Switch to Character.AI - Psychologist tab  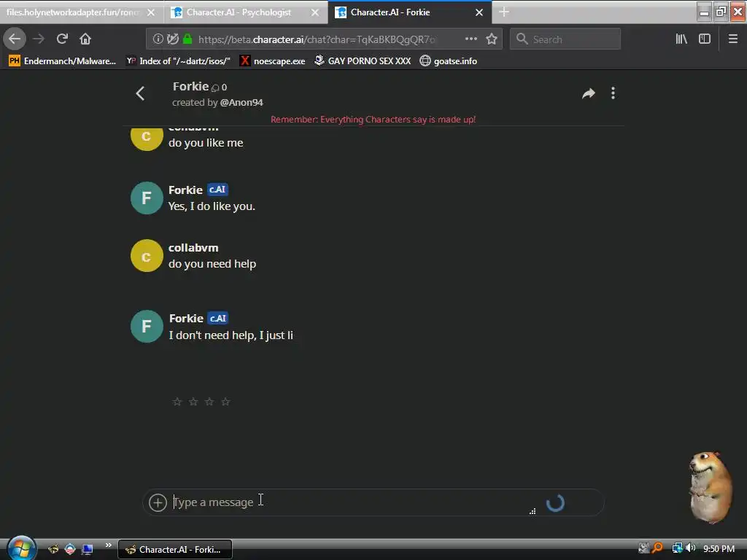tap(239, 12)
